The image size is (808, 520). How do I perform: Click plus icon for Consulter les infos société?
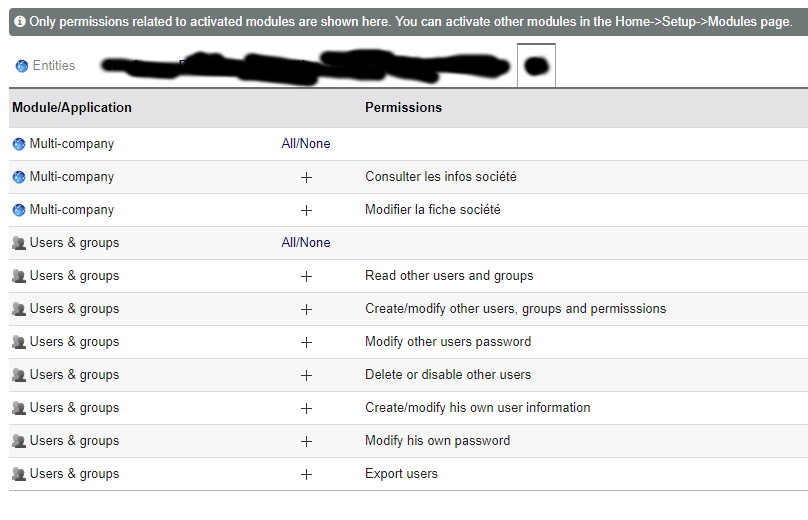tap(306, 177)
